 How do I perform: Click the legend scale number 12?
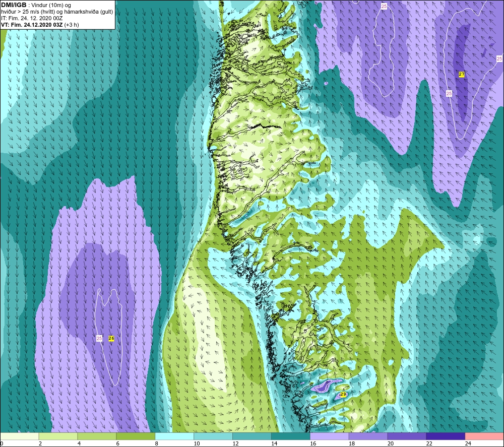(x=235, y=443)
